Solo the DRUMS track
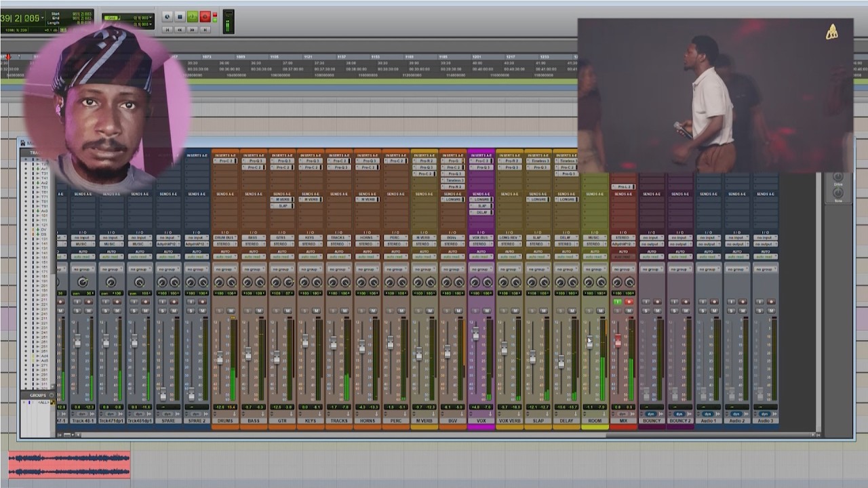The width and height of the screenshot is (868, 488). 218,310
